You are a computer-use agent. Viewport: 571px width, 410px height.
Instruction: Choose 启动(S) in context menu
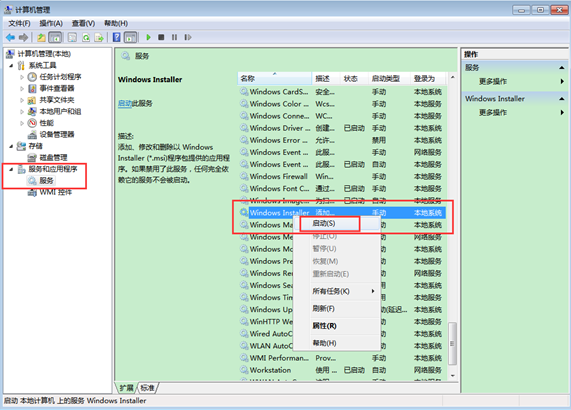point(337,224)
